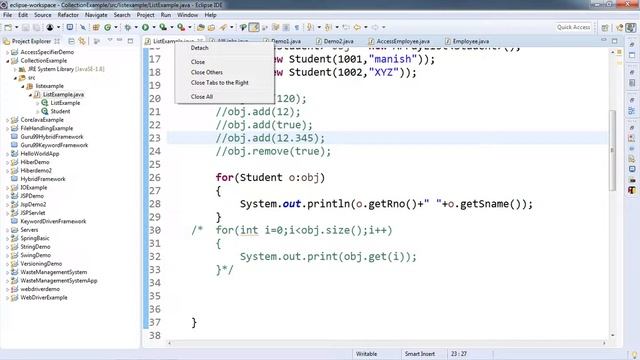The image size is (640, 360).
Task: Select ListExample.java in Project Explorer
Action: pyautogui.click(x=63, y=94)
